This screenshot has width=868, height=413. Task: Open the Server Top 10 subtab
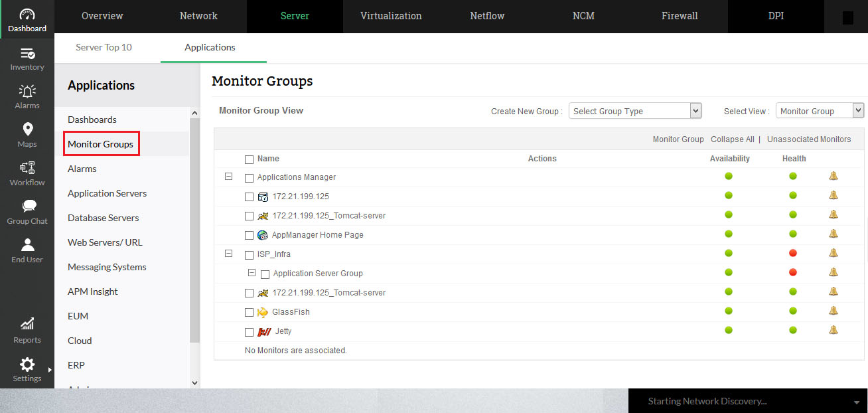tap(104, 47)
